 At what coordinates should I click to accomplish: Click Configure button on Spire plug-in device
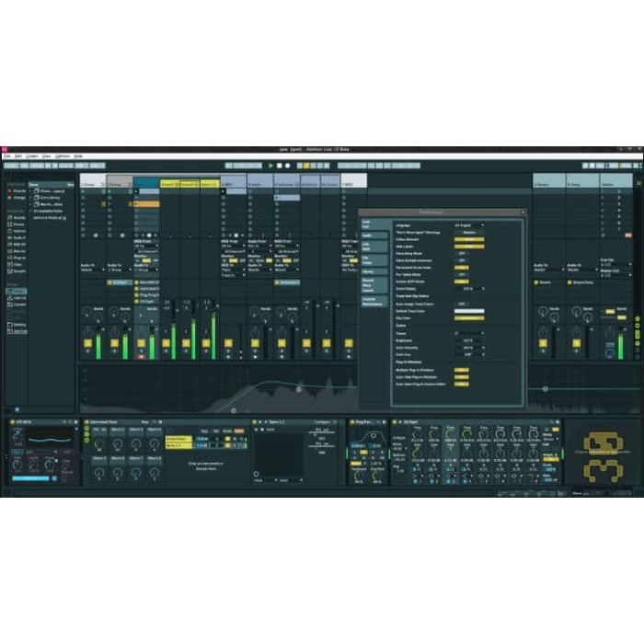[322, 421]
